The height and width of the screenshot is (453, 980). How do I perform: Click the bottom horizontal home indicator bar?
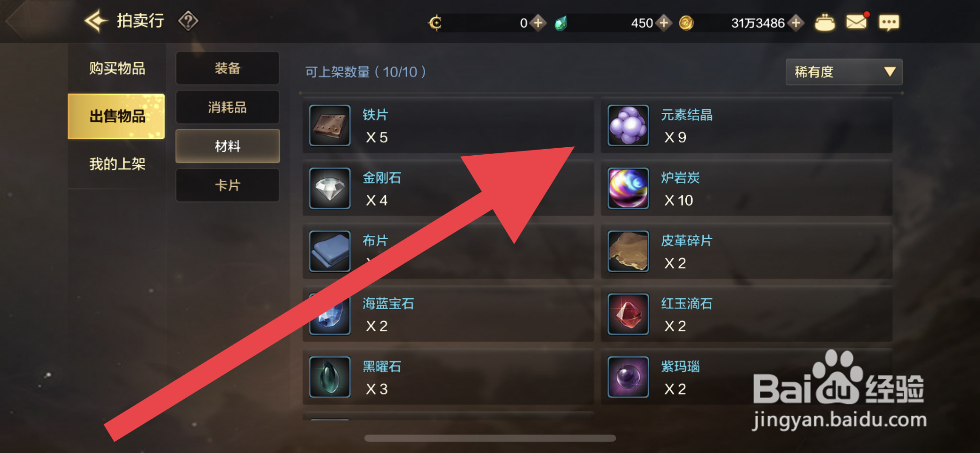click(490, 438)
